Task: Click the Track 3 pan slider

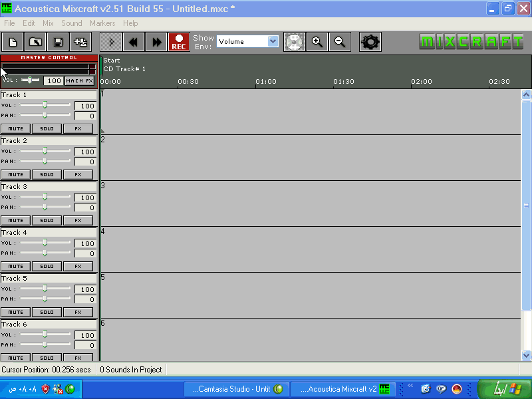Action: 45,207
